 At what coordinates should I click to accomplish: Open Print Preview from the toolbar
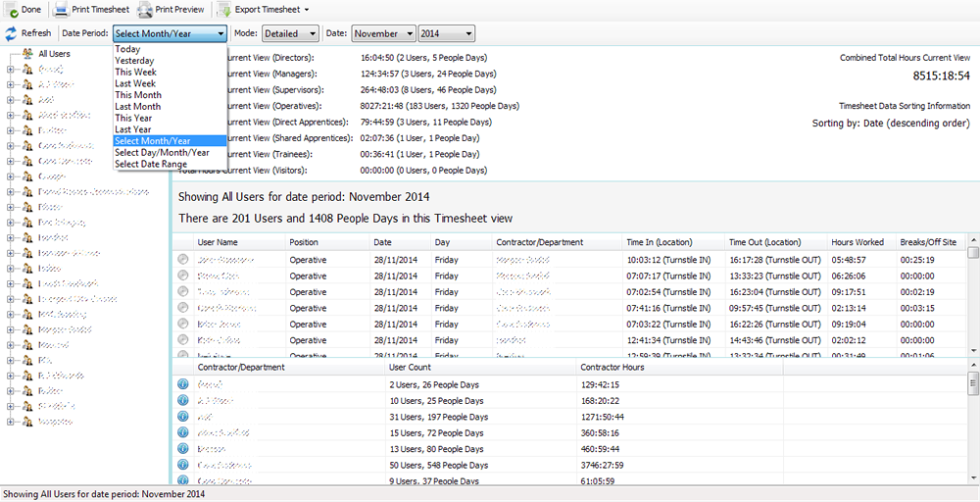click(x=171, y=9)
